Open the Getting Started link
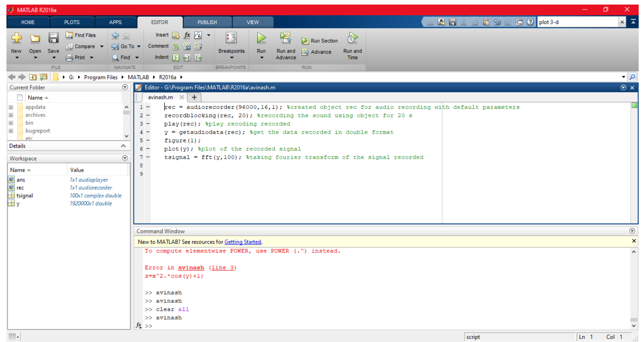The height and width of the screenshot is (342, 644). [x=243, y=242]
